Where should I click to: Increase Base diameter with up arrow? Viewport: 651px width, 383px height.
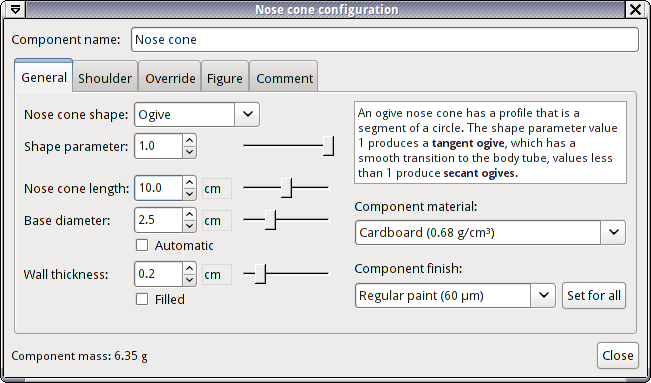(x=189, y=214)
